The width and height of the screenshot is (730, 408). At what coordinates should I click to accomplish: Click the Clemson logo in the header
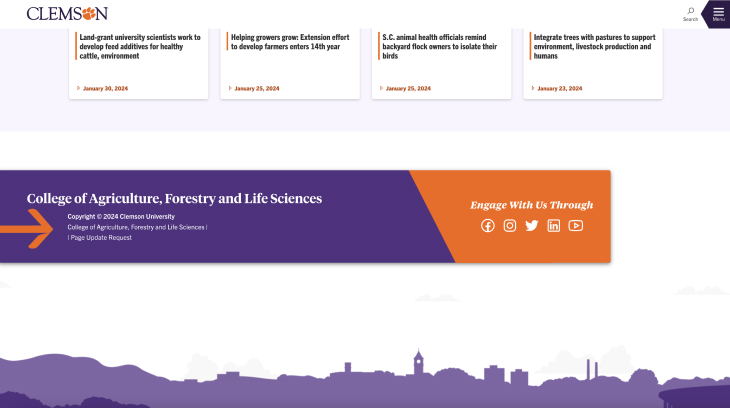pos(67,14)
